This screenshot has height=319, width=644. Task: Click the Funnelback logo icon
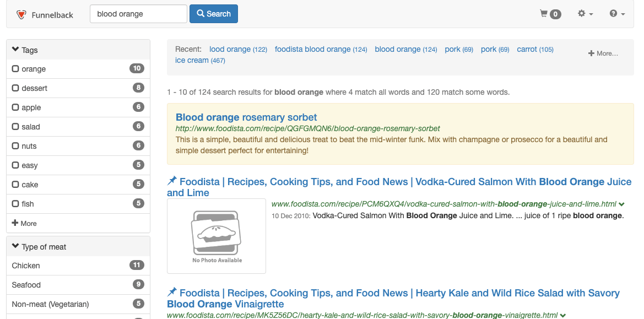point(21,15)
